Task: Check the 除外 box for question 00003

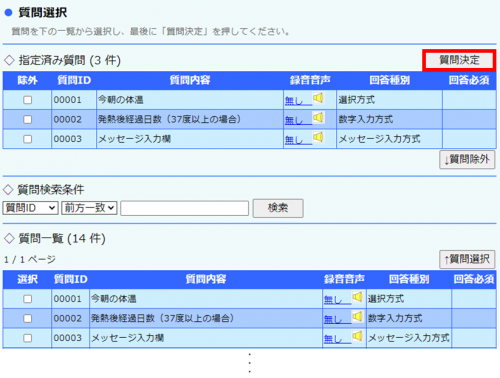Action: 28,139
